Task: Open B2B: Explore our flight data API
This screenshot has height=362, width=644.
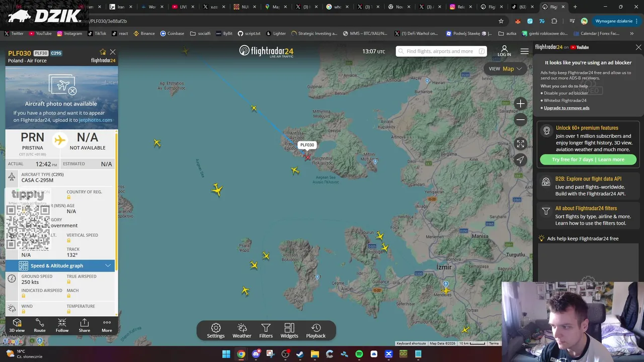Action: click(x=588, y=187)
